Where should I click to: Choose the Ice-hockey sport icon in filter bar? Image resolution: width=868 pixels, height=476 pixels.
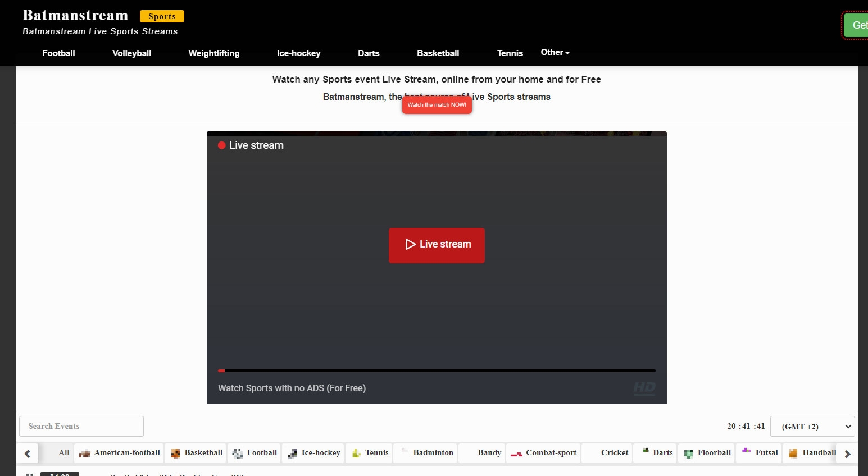point(292,453)
